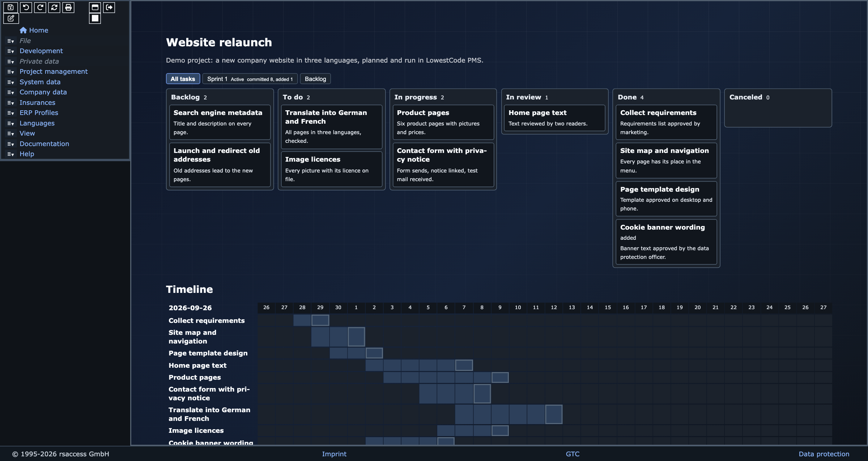Screen dimensions: 868x461
Task: Click the window layout icon in the toolbar
Action: point(95,7)
